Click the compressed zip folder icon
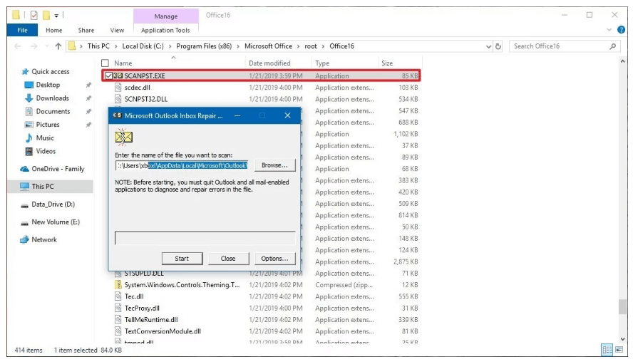This screenshot has height=364, width=633. click(x=118, y=285)
